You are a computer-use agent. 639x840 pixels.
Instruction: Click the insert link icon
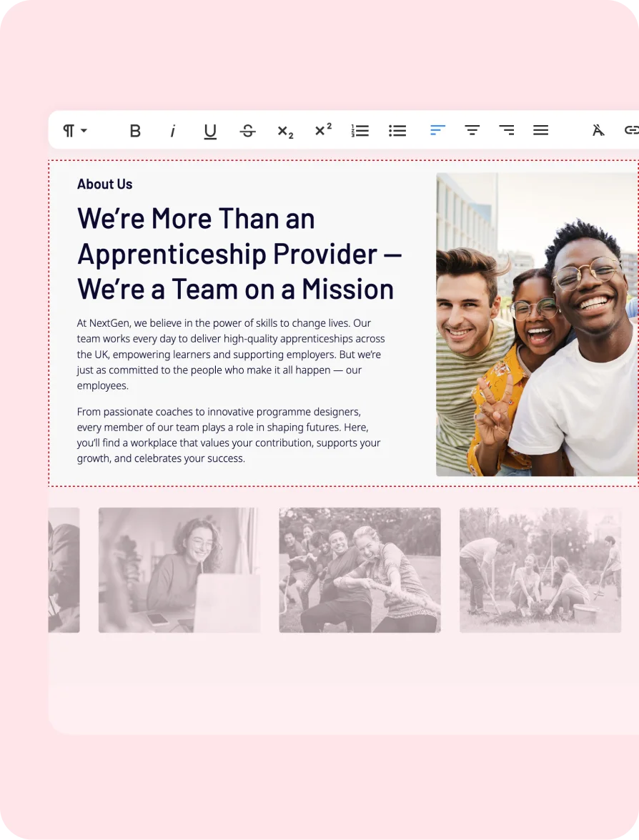click(x=630, y=130)
